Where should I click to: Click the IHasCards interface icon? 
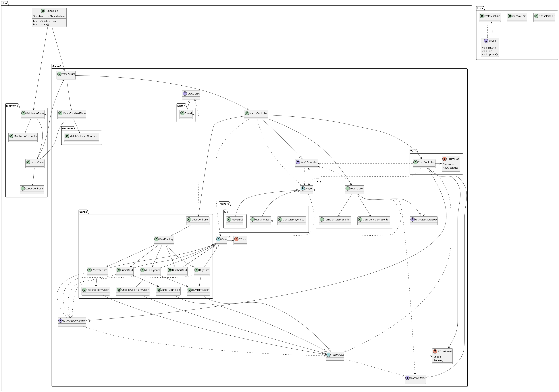185,93
